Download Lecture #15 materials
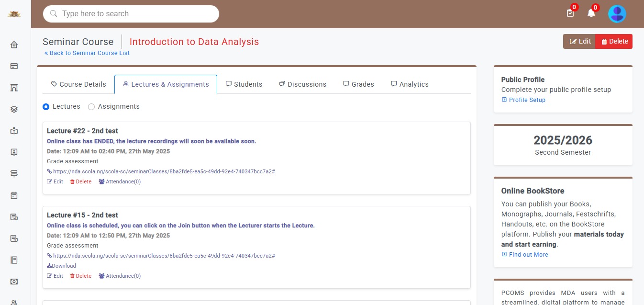Viewport: 644px width, 305px height. [62, 266]
